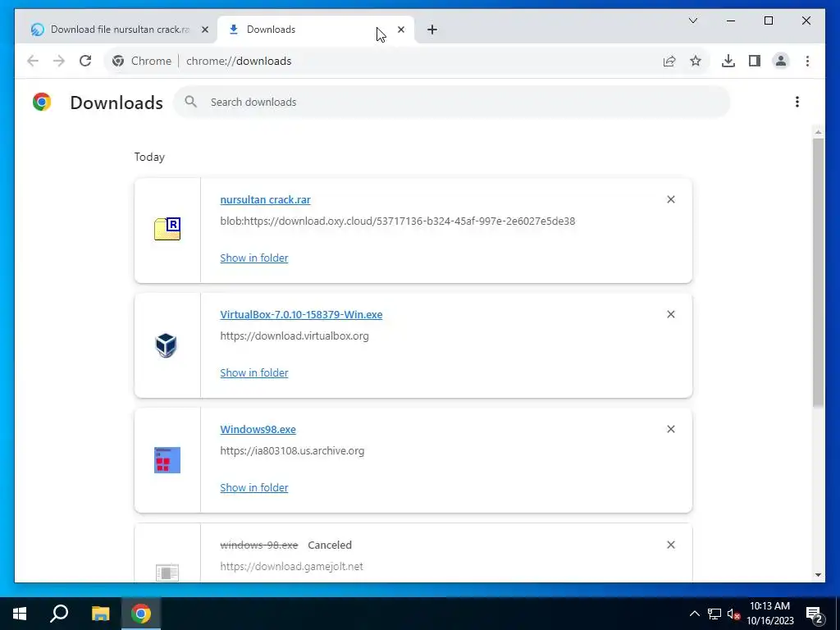
Task: Show hidden system tray icons
Action: click(694, 614)
